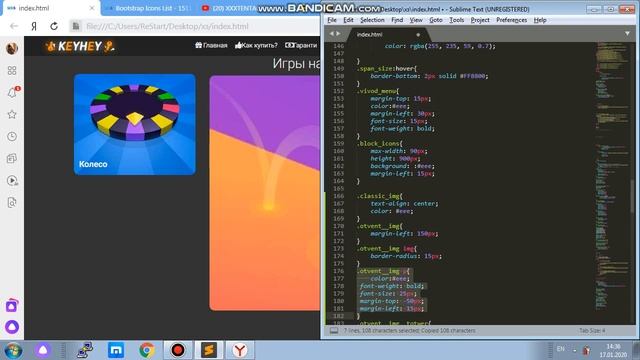Open the collections icon in browser sidebar
Screen dimensions: 640x360
point(12,158)
